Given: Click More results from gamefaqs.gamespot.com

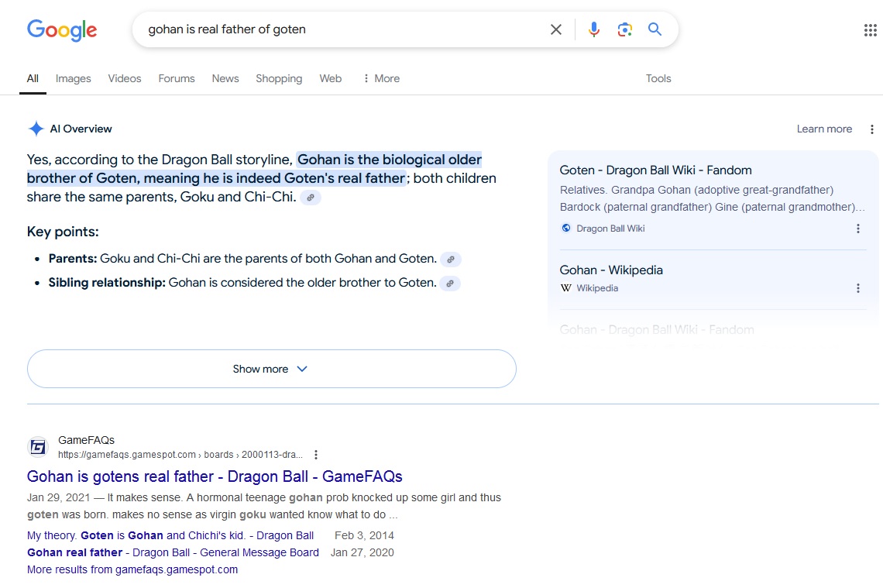Looking at the screenshot, I should point(132,569).
